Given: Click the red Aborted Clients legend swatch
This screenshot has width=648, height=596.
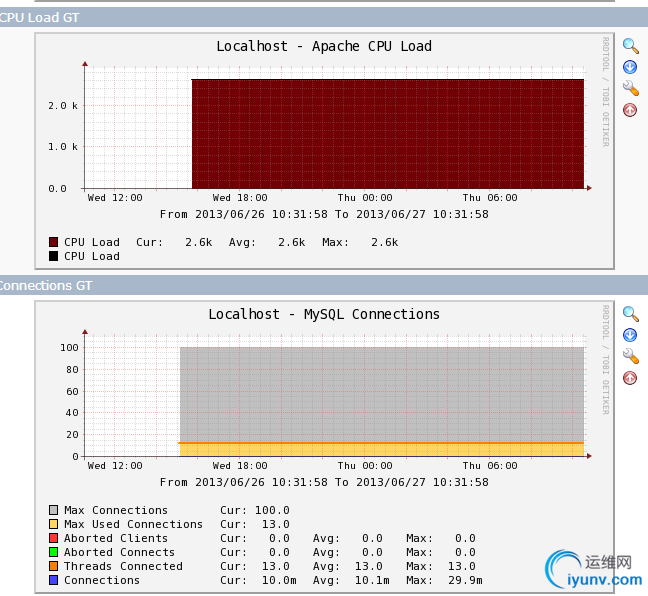Looking at the screenshot, I should pos(53,538).
